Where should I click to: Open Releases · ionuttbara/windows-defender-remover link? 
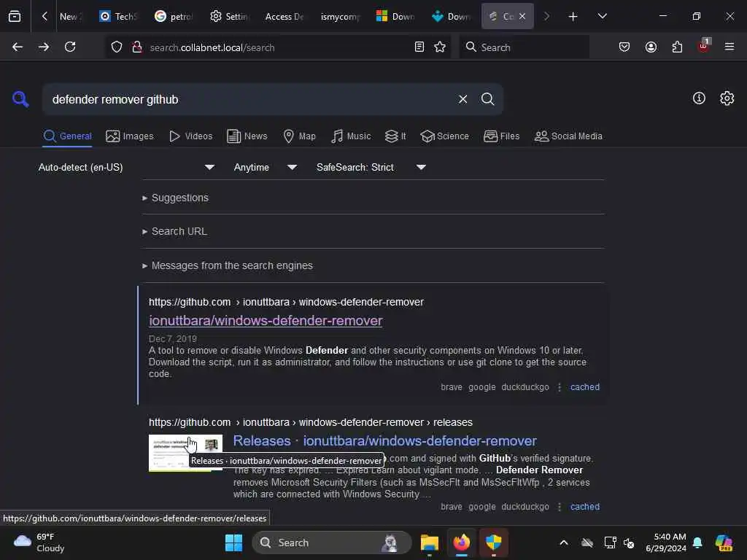385,441
